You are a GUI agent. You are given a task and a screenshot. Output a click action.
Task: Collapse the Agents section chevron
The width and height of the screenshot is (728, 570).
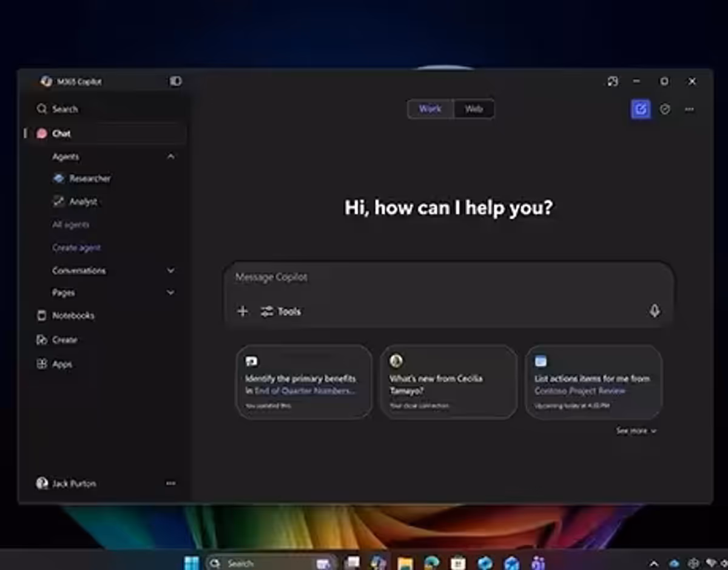[x=170, y=157]
